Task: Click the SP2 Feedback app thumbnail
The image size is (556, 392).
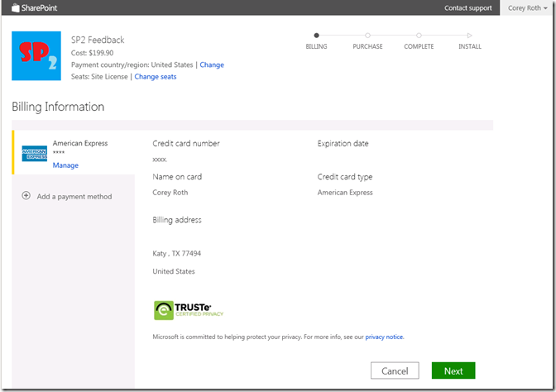Action: click(36, 56)
